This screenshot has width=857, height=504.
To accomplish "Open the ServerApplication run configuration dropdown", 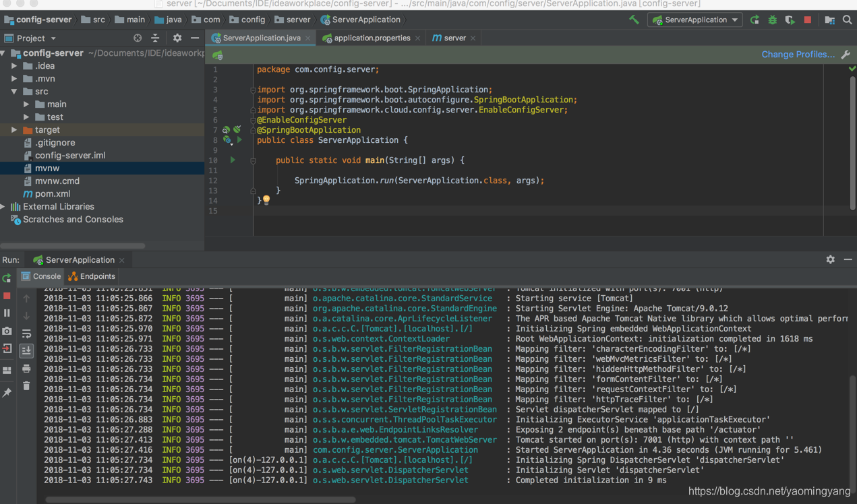I will [x=695, y=20].
